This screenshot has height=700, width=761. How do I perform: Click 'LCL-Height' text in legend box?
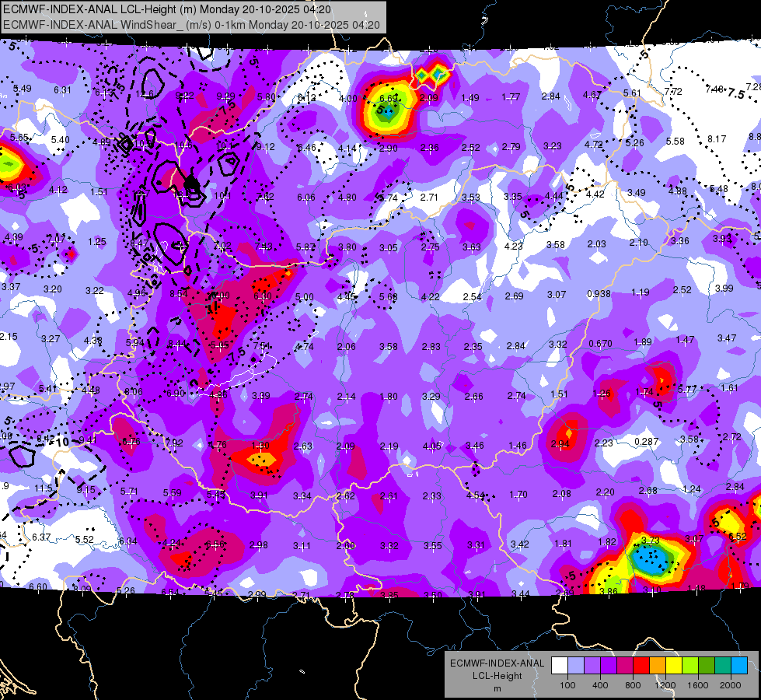497,676
